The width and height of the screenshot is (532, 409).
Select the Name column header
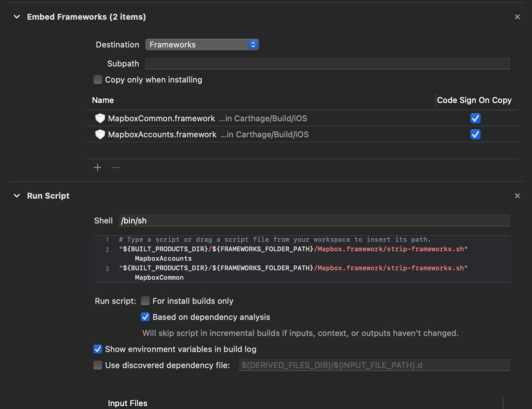[103, 100]
